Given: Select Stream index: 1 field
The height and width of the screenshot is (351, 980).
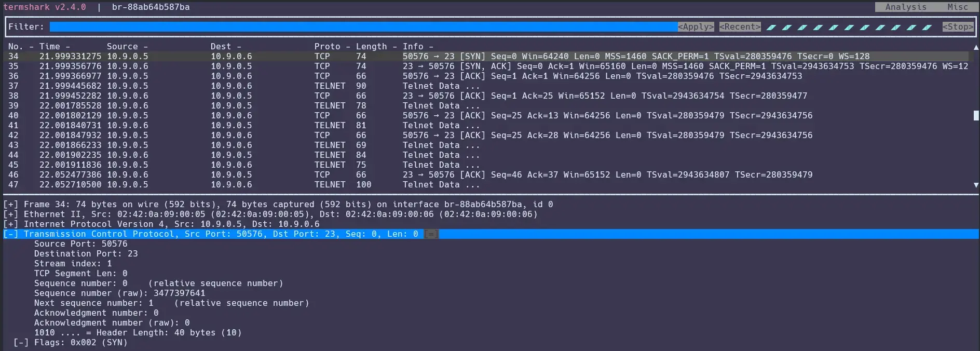Looking at the screenshot, I should tap(73, 263).
